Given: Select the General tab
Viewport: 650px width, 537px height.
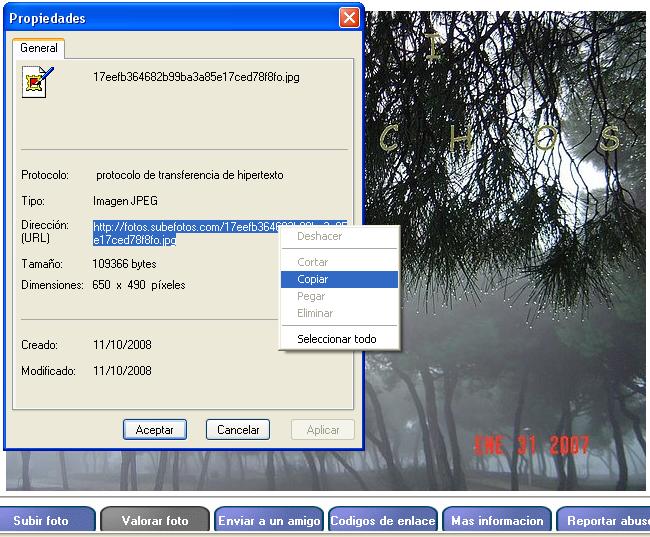Looking at the screenshot, I should pos(39,48).
